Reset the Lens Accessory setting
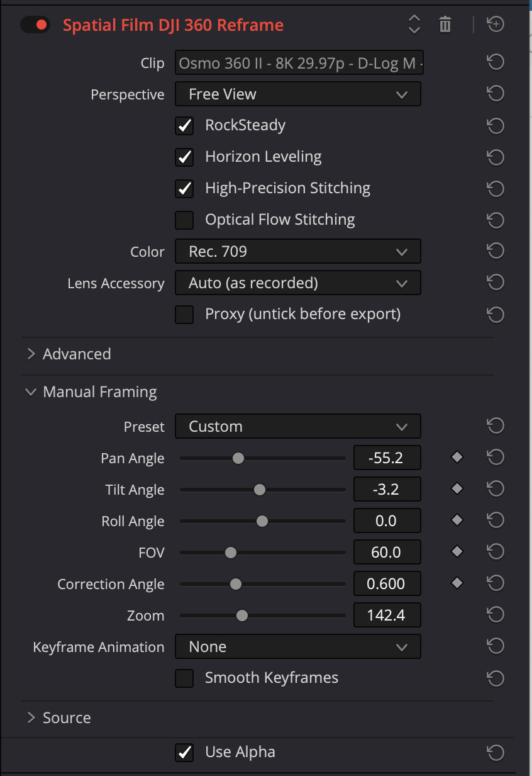Screen dimensions: 532x776 (x=496, y=283)
